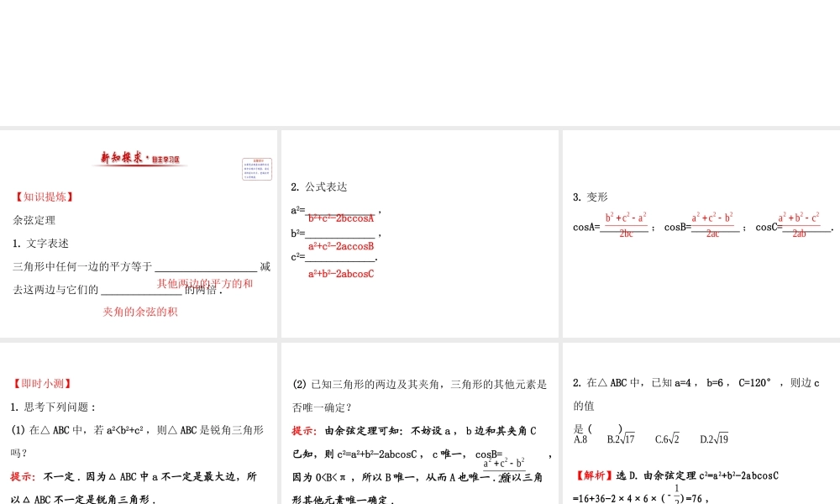The width and height of the screenshot is (840, 504).
Task: Click the 【即时小测】 heading marker
Action: click(44, 383)
